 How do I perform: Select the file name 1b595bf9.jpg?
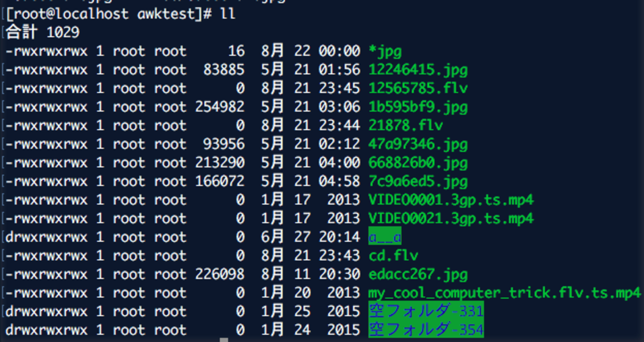click(x=418, y=107)
